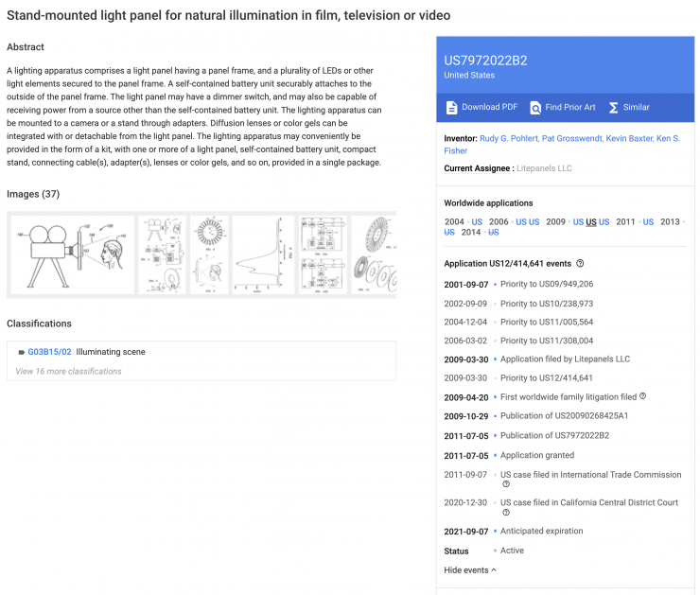
Task: Open the ring light drawing thumbnail
Action: coord(209,254)
